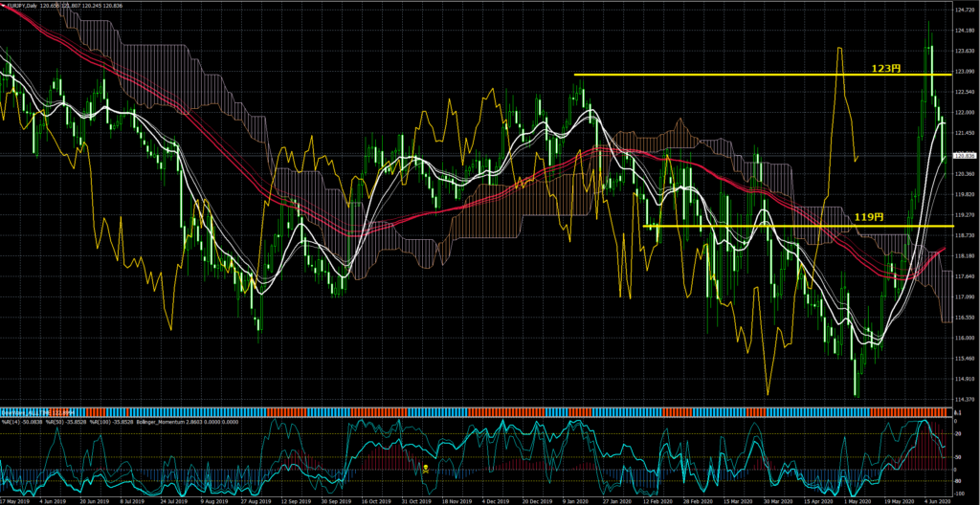Viewport: 980px width, 505px height.
Task: Click the 17 May 2019 date label
Action: (x=16, y=500)
